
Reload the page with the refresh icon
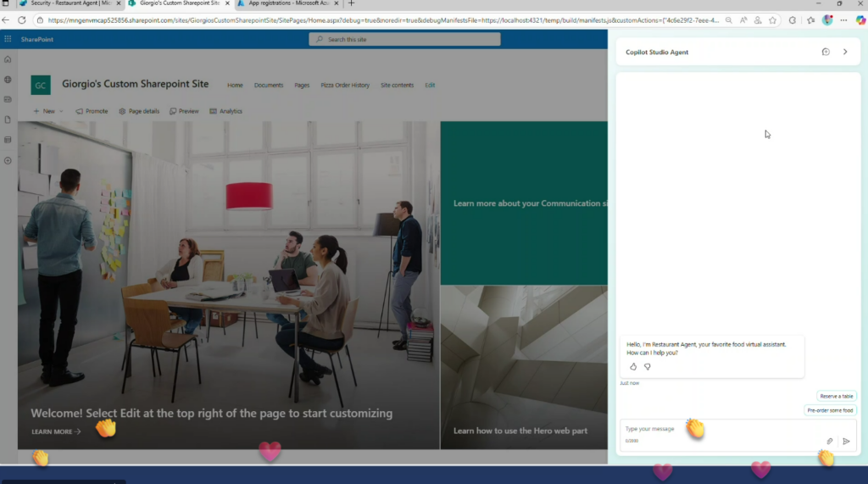pyautogui.click(x=21, y=20)
